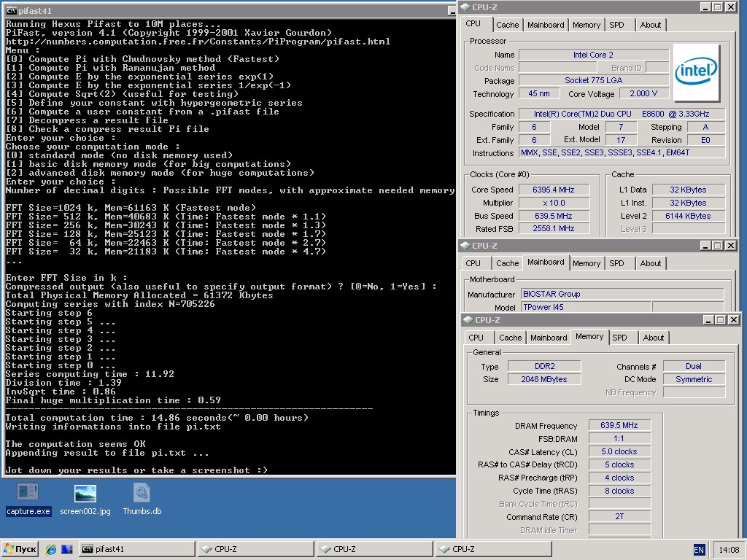
Task: Click the EN language indicator
Action: coord(698,550)
